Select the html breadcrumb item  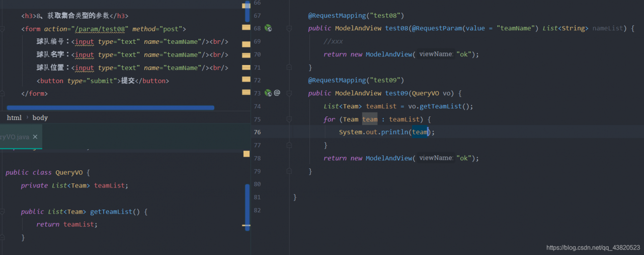click(14, 117)
